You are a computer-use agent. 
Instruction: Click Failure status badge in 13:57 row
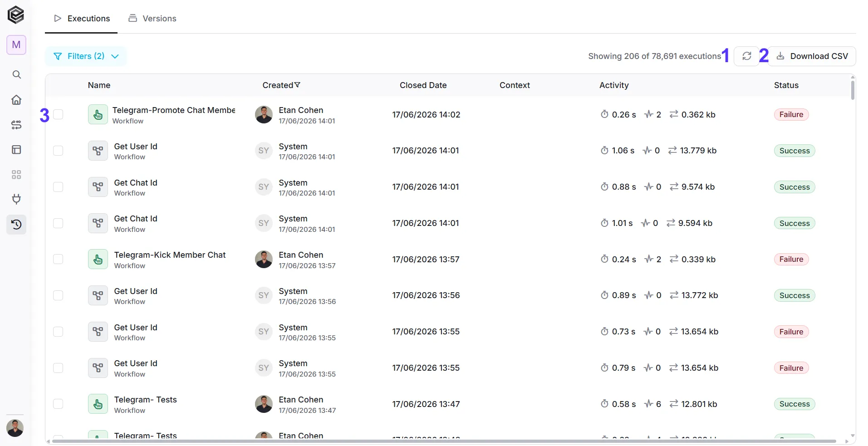[791, 260]
